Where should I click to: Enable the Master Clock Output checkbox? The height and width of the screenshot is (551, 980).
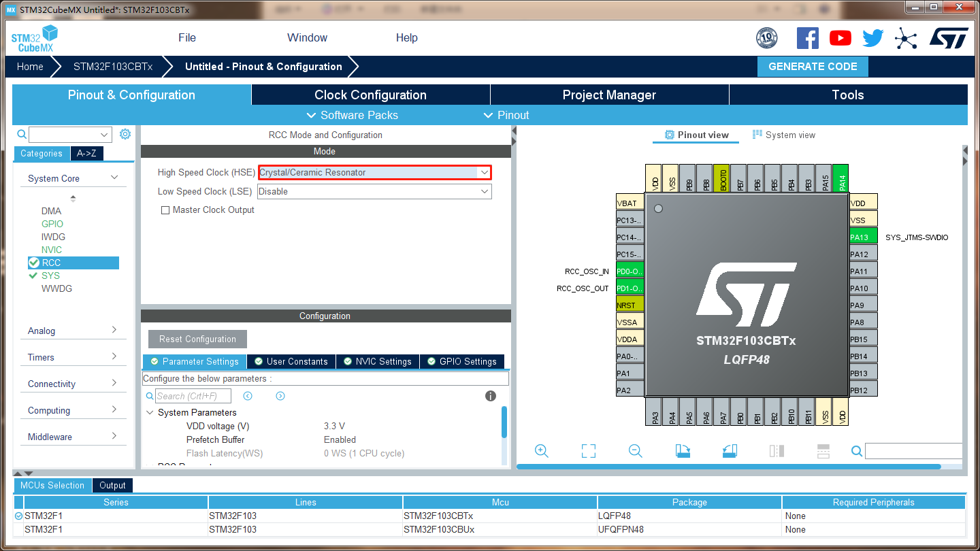pos(165,210)
